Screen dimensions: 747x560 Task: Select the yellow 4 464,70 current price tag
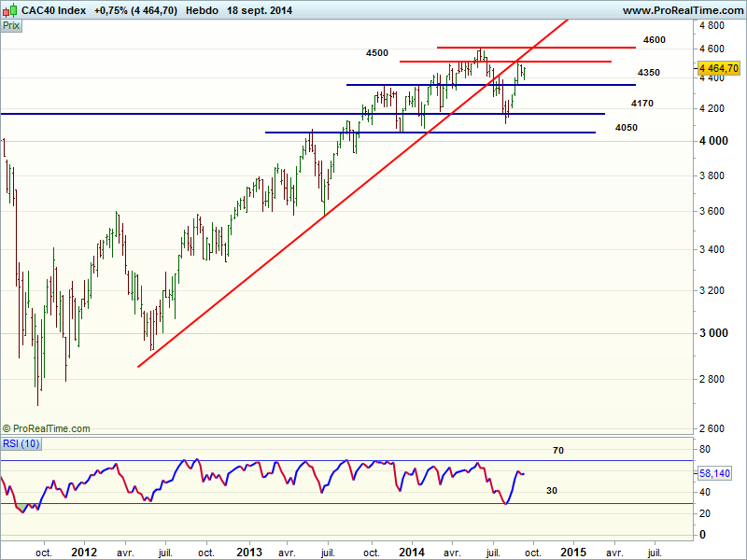719,67
